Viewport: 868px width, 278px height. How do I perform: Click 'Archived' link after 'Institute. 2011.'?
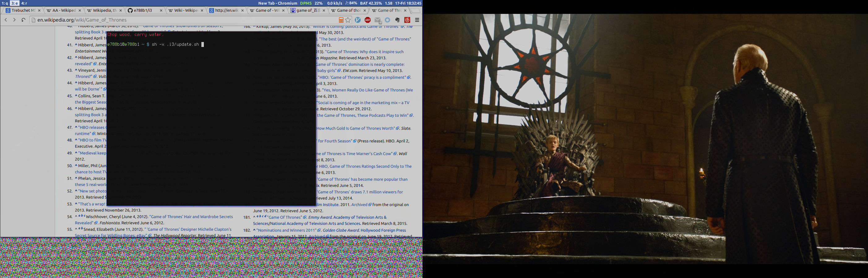[x=359, y=204]
